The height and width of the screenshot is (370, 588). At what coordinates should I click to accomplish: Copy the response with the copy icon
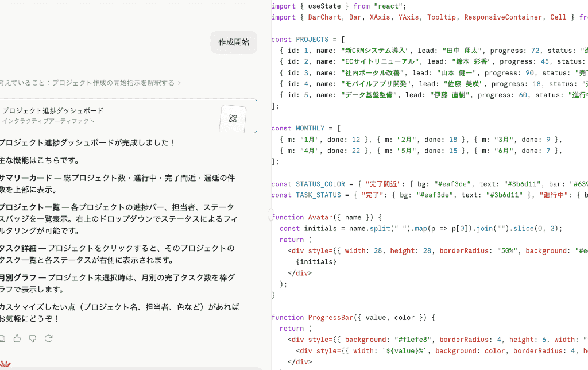tap(2, 338)
